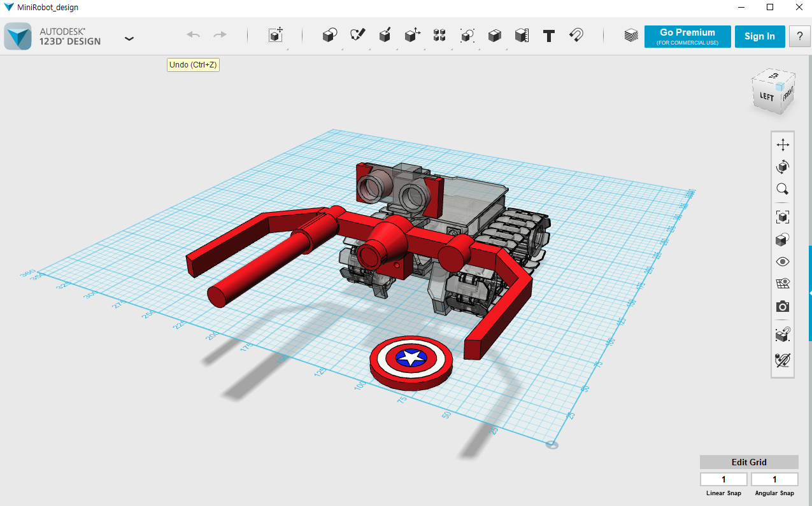Open the 123D Design application menu chevron

[x=129, y=38]
